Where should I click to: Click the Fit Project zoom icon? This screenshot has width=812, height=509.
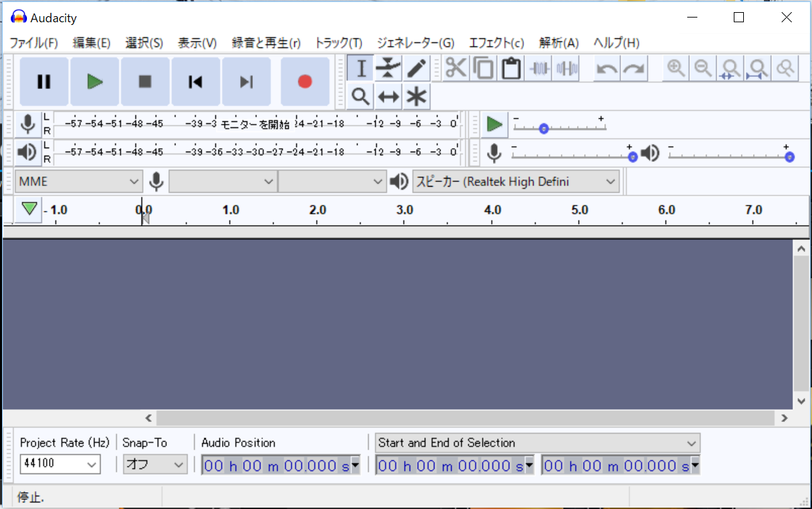758,68
